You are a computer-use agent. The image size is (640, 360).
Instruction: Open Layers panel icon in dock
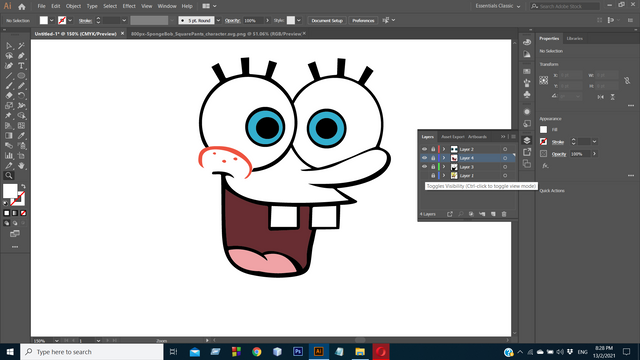[527, 140]
